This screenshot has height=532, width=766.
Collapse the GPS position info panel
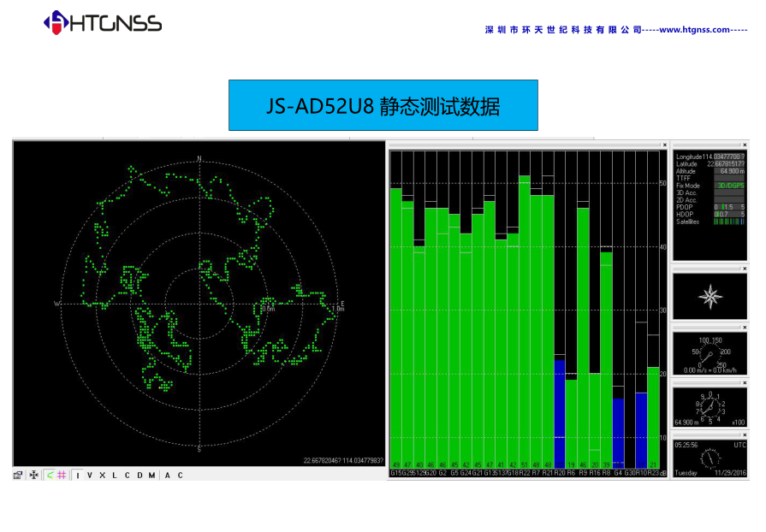745,146
